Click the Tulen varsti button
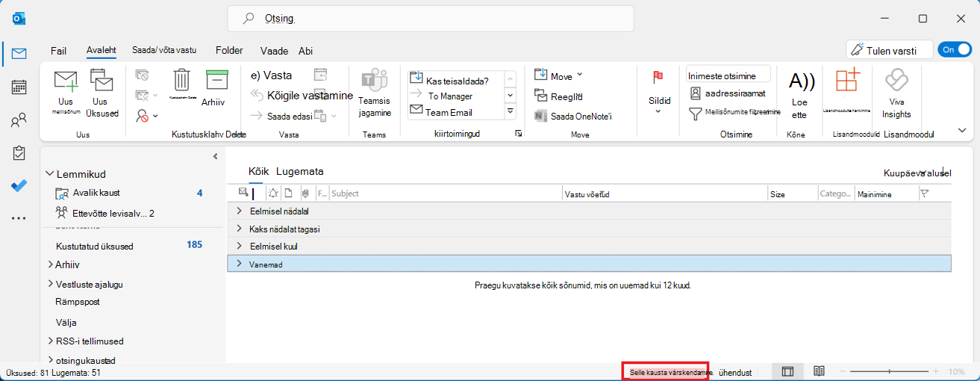This screenshot has width=980, height=381. 890,50
